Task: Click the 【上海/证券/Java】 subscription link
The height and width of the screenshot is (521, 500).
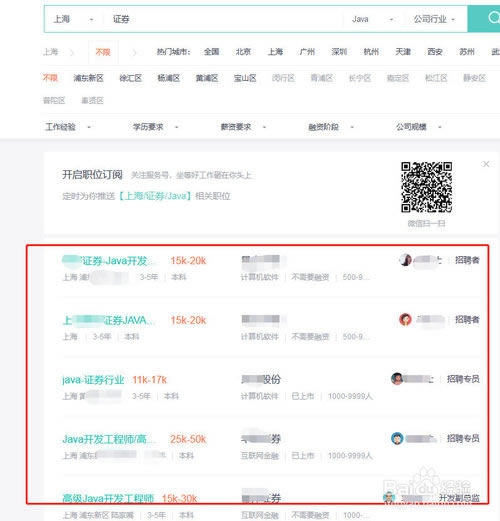Action: coord(155,196)
